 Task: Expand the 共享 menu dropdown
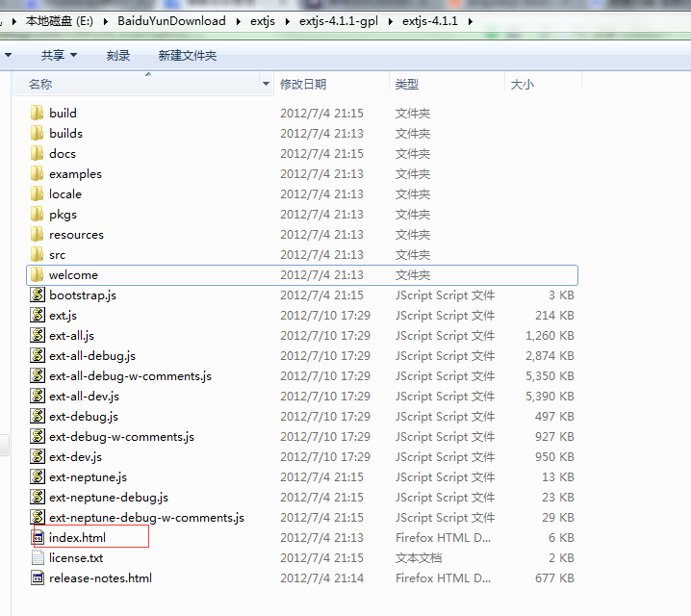pos(73,55)
